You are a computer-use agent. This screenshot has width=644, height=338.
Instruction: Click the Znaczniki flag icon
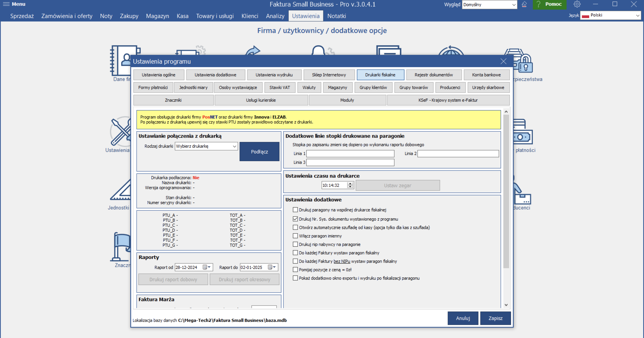click(x=121, y=247)
